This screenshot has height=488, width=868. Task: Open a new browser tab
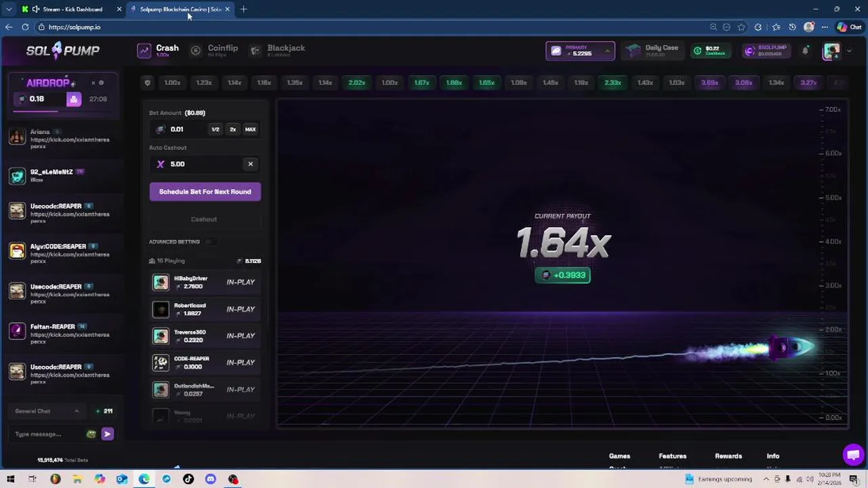point(243,9)
